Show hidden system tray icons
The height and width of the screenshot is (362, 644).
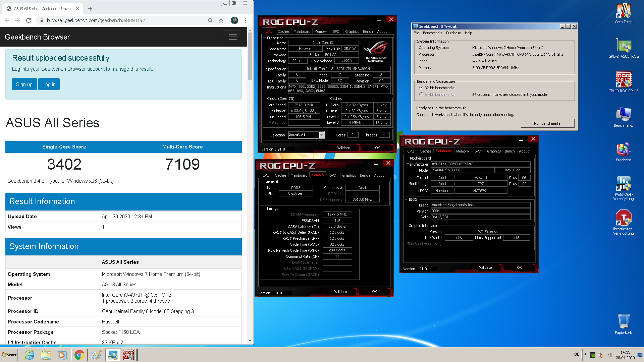585,355
